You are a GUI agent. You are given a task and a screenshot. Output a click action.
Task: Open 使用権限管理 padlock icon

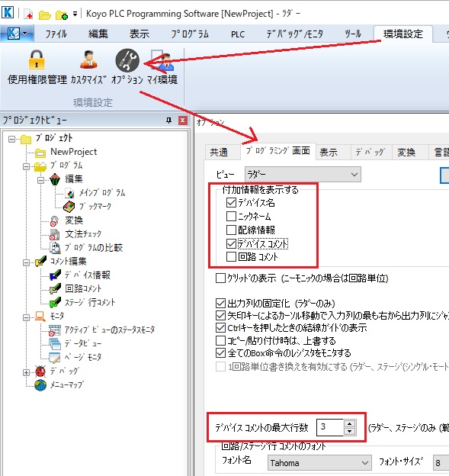click(x=37, y=60)
